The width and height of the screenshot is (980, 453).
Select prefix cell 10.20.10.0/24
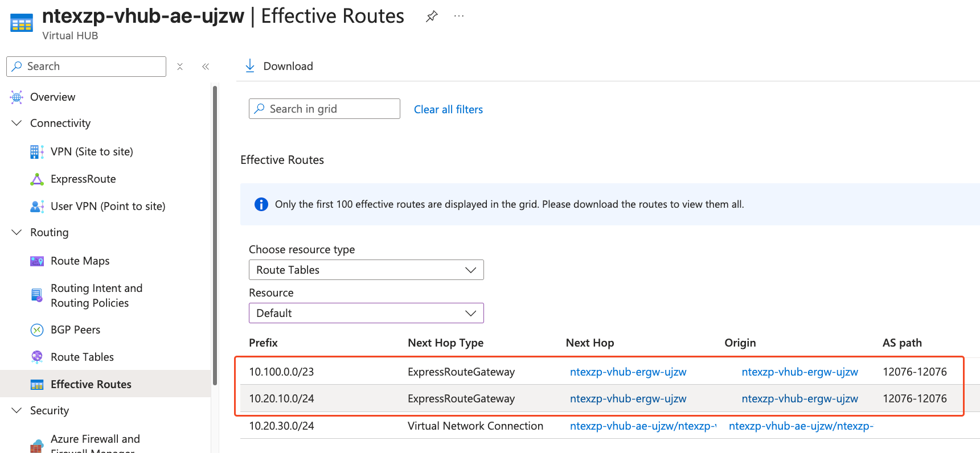click(281, 399)
